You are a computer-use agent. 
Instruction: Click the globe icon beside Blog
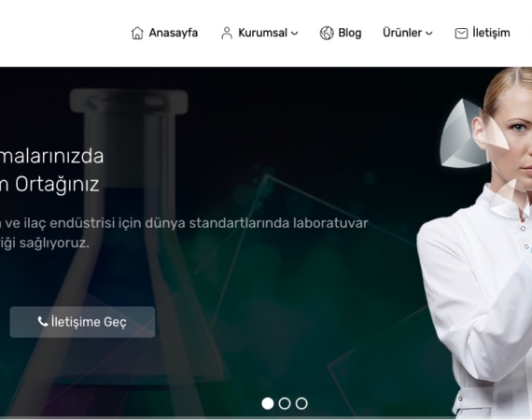click(327, 33)
